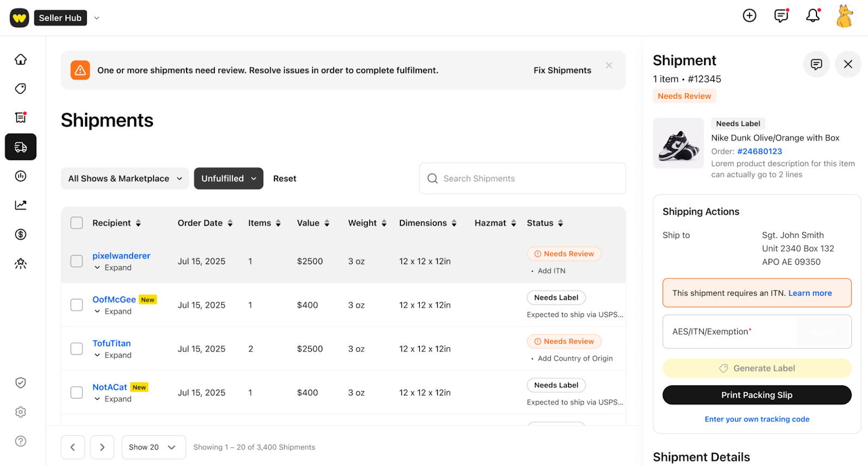
Task: Open the orders list icon with red dot
Action: 21,117
